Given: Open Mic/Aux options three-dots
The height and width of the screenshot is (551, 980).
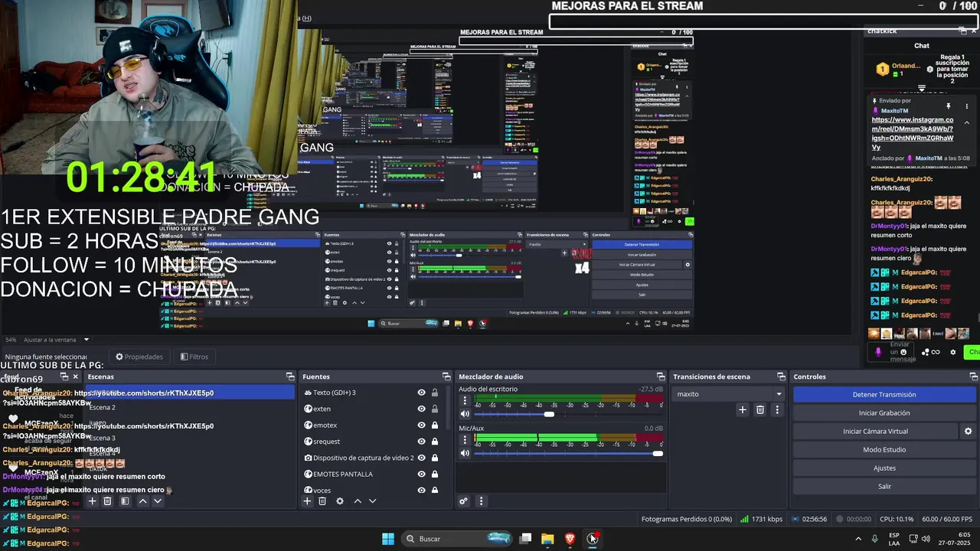Looking at the screenshot, I should coord(464,440).
